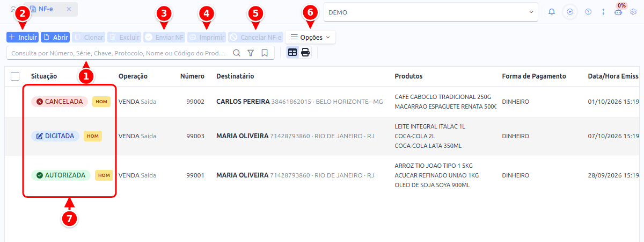The width and height of the screenshot is (644, 242).
Task: Focus the search field Consulta por Número
Action: coord(119,53)
